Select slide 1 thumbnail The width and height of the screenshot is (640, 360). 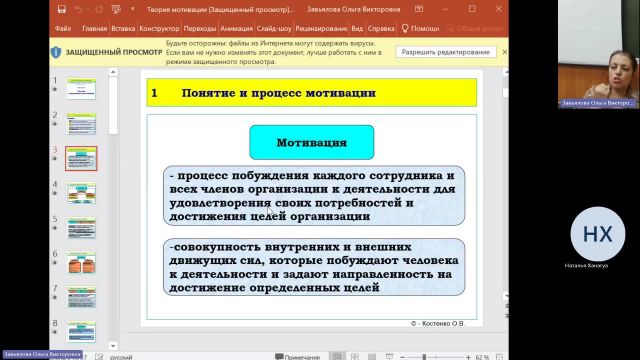tap(81, 89)
